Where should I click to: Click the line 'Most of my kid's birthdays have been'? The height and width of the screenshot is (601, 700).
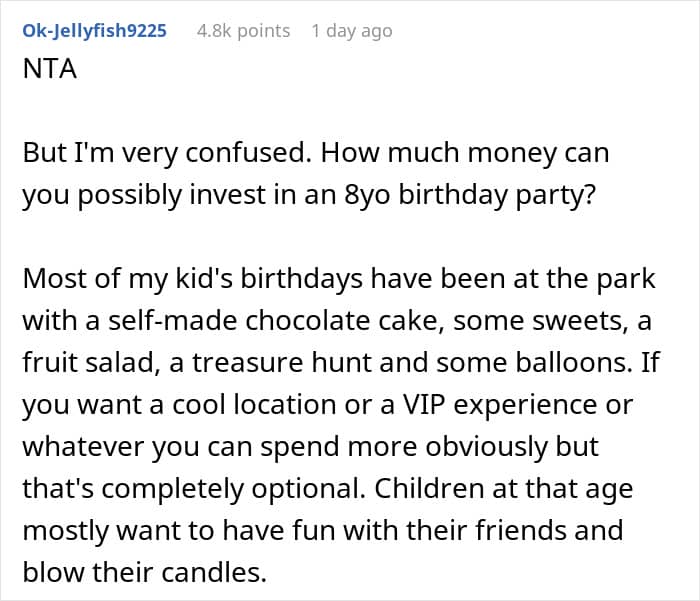coord(339,279)
